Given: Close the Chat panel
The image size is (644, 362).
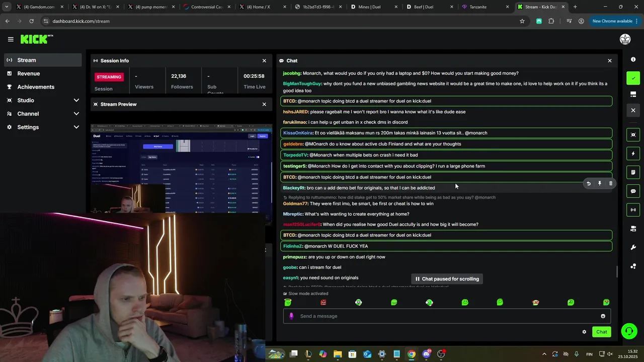Looking at the screenshot, I should pyautogui.click(x=610, y=60).
